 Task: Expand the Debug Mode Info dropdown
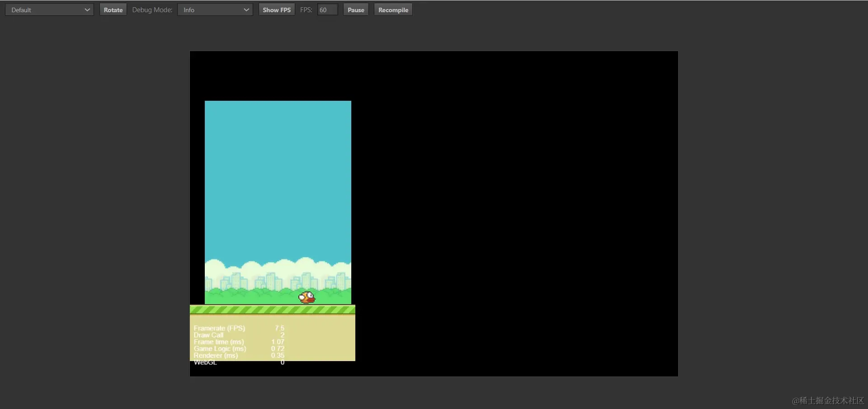215,10
